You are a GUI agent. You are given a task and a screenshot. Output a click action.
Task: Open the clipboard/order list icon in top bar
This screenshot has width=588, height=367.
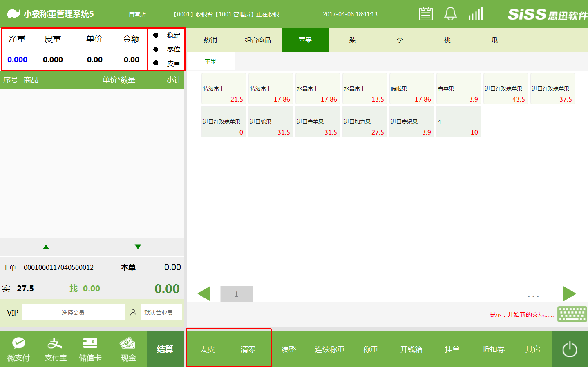(426, 13)
